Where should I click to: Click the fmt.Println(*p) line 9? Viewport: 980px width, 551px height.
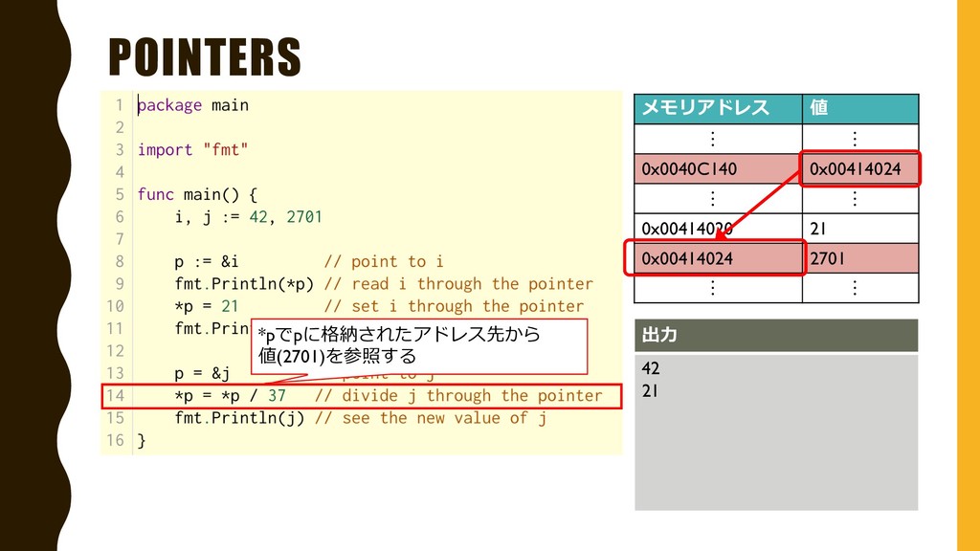click(x=244, y=283)
